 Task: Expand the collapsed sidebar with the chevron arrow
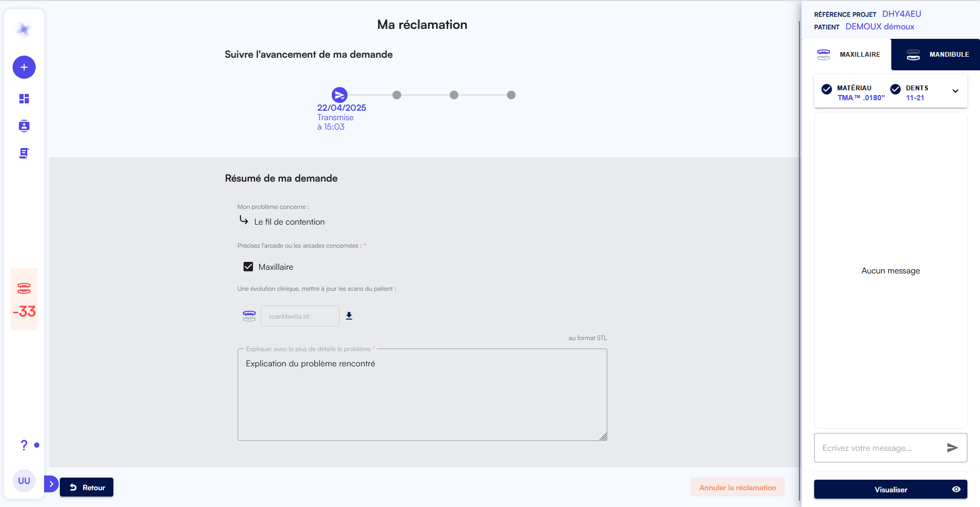pos(51,484)
